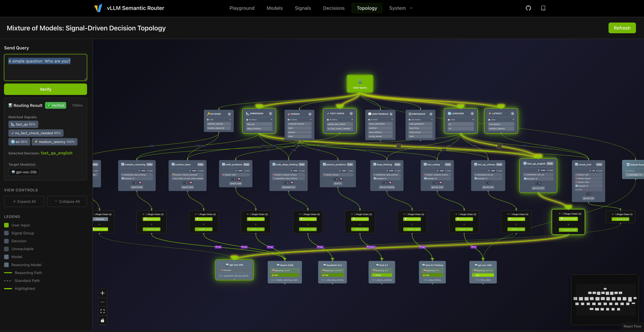Collapse the EMBEDDING signal group arrow

(271, 120)
